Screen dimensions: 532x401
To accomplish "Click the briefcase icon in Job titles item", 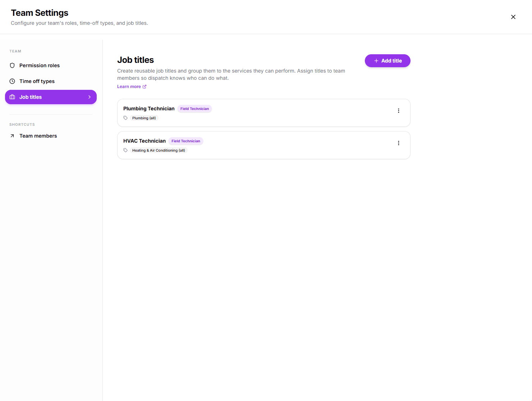I will pos(12,97).
